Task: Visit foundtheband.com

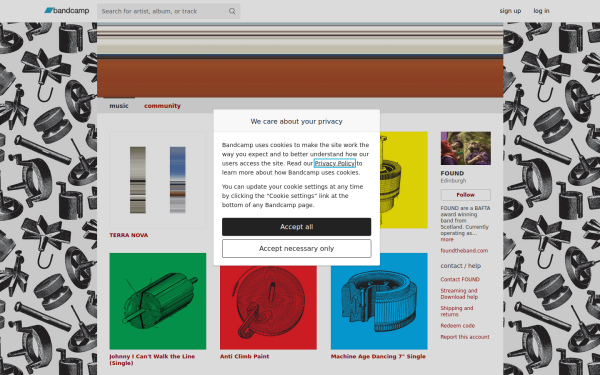Action: pyautogui.click(x=464, y=251)
